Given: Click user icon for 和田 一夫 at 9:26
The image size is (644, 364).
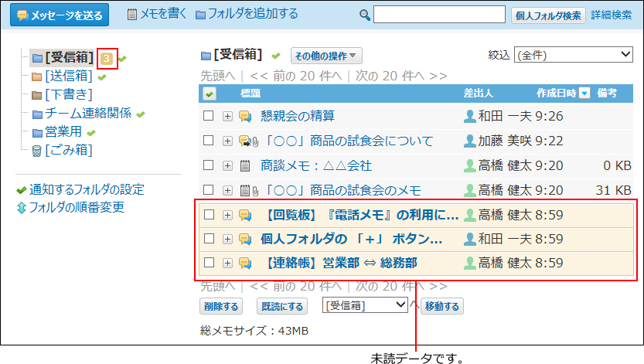Looking at the screenshot, I should click(x=469, y=116).
